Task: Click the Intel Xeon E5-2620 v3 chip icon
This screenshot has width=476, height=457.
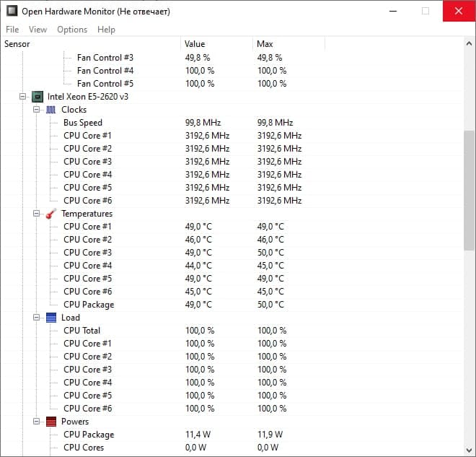Action: tap(38, 97)
